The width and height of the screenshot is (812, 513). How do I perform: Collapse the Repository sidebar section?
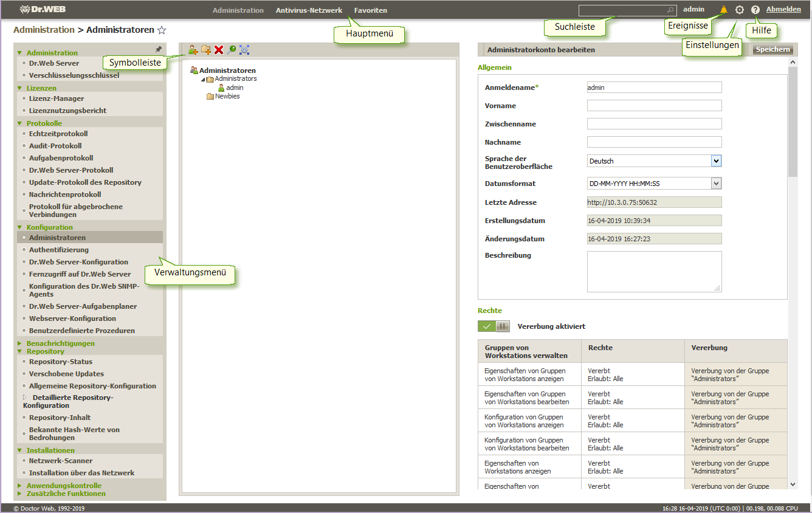click(x=19, y=351)
